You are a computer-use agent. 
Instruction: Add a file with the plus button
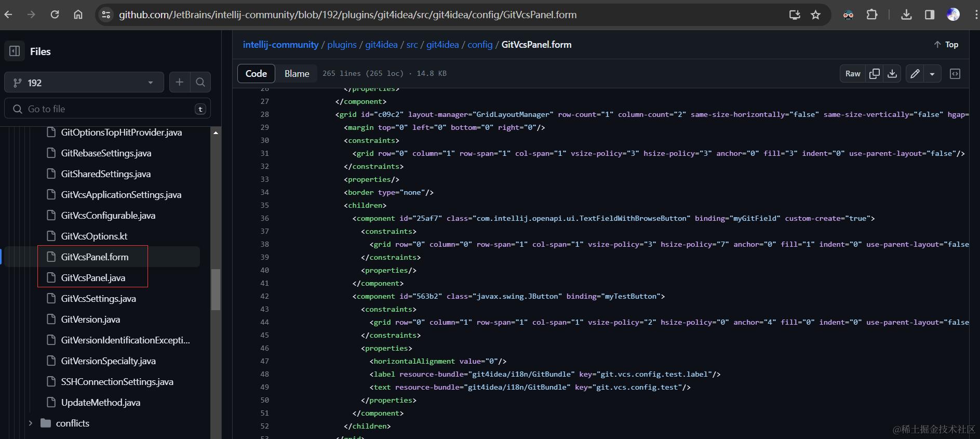(x=180, y=82)
